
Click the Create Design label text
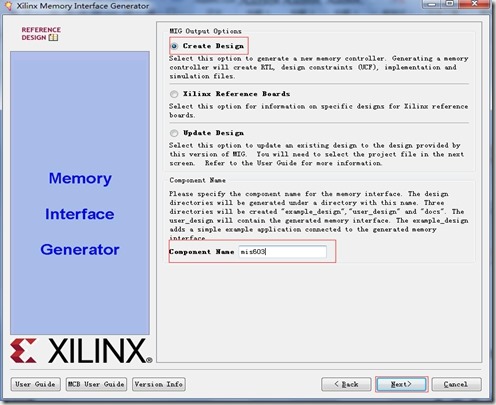pos(213,46)
